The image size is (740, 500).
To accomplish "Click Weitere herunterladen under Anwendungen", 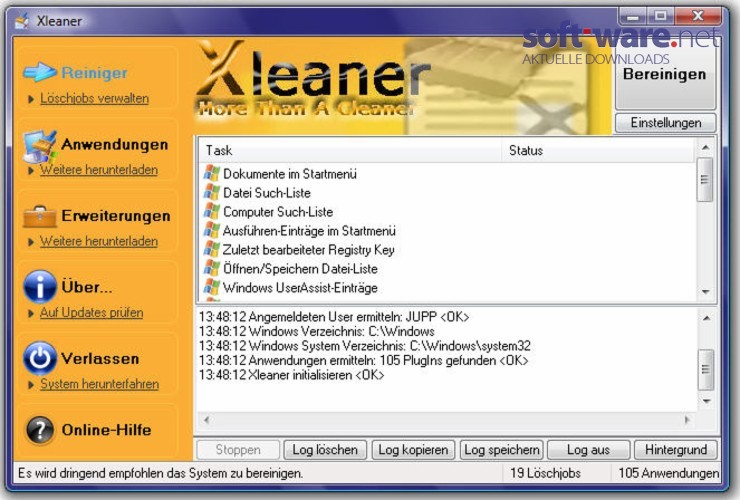I will [99, 169].
